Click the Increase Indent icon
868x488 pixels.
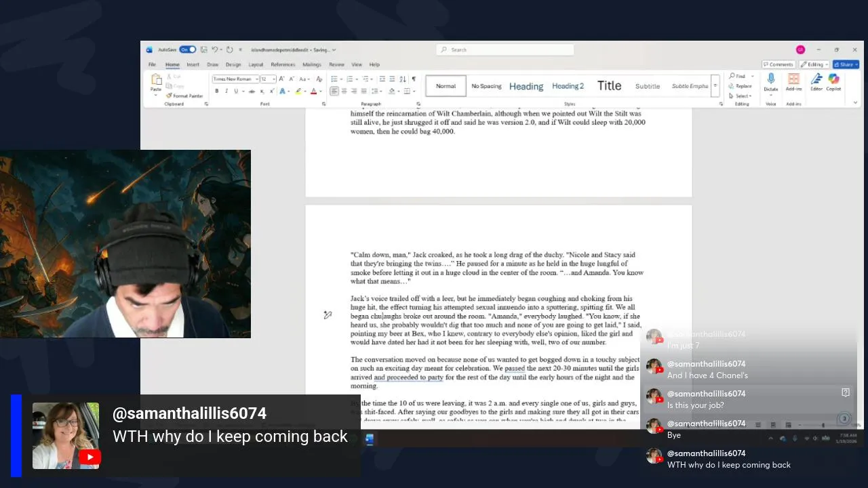(392, 79)
